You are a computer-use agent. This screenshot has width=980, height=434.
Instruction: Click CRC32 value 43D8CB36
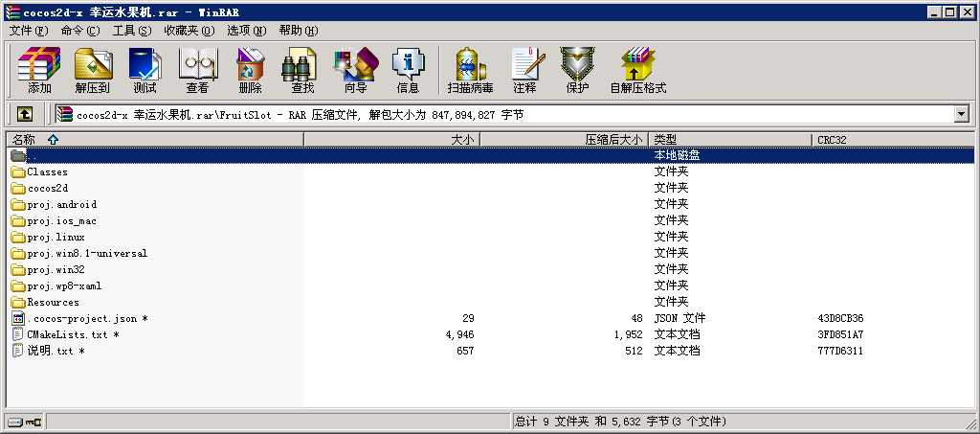840,318
